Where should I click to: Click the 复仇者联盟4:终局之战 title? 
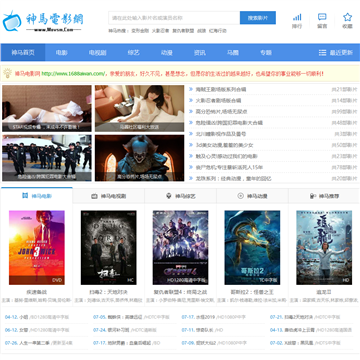(x=180, y=292)
